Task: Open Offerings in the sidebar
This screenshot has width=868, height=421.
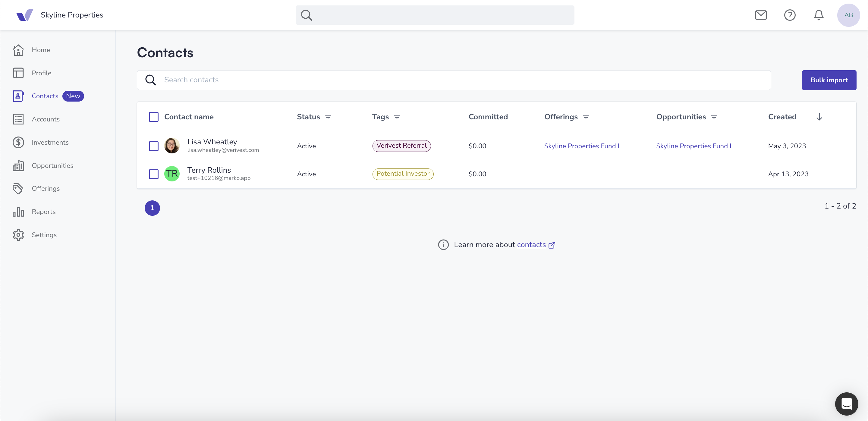Action: coord(46,189)
